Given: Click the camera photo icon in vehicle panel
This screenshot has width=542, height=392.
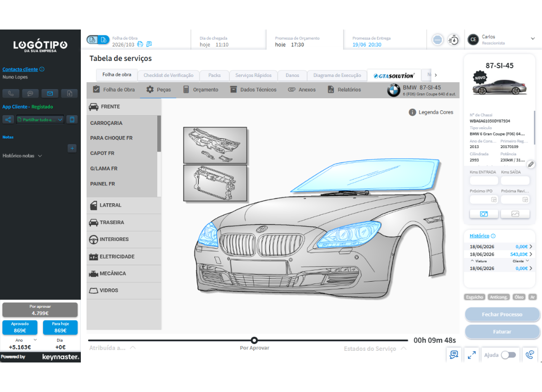Looking at the screenshot, I should (483, 214).
